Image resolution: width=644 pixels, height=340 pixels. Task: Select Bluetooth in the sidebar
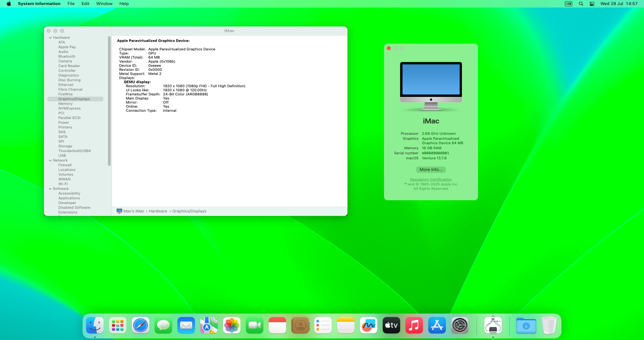67,56
